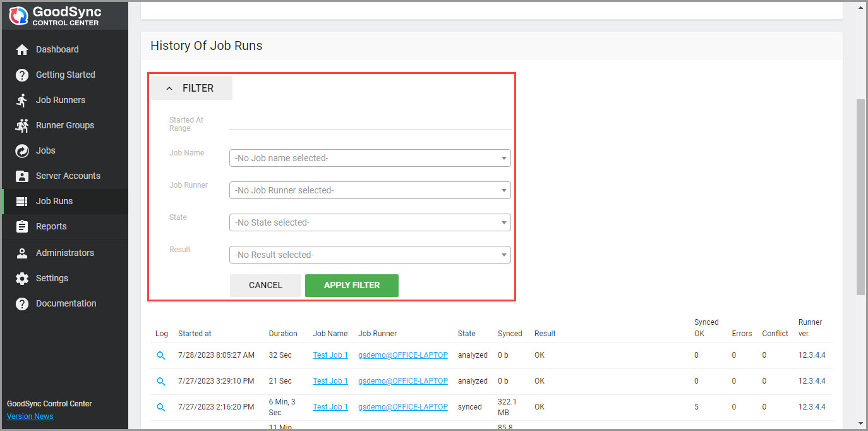
Task: Open log for 7/28/2023 8:05:27 AM run
Action: [x=161, y=356]
